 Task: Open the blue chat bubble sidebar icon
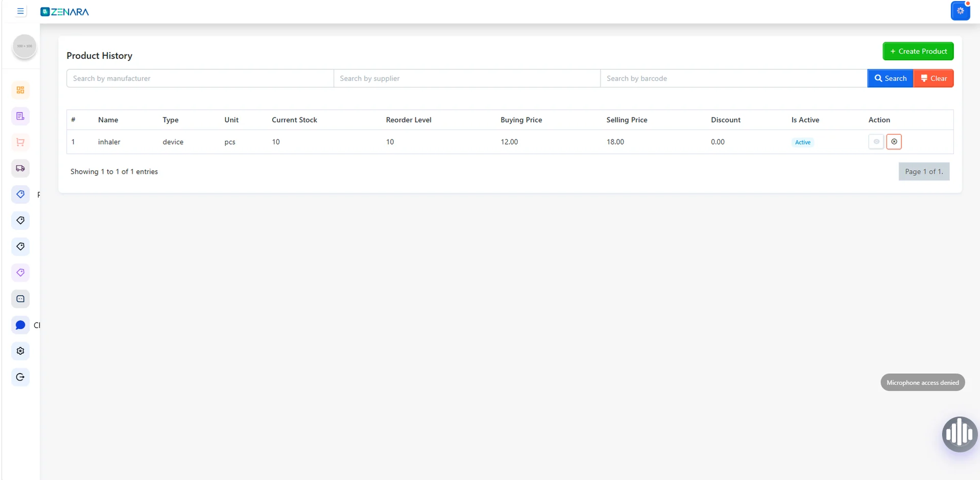(20, 325)
